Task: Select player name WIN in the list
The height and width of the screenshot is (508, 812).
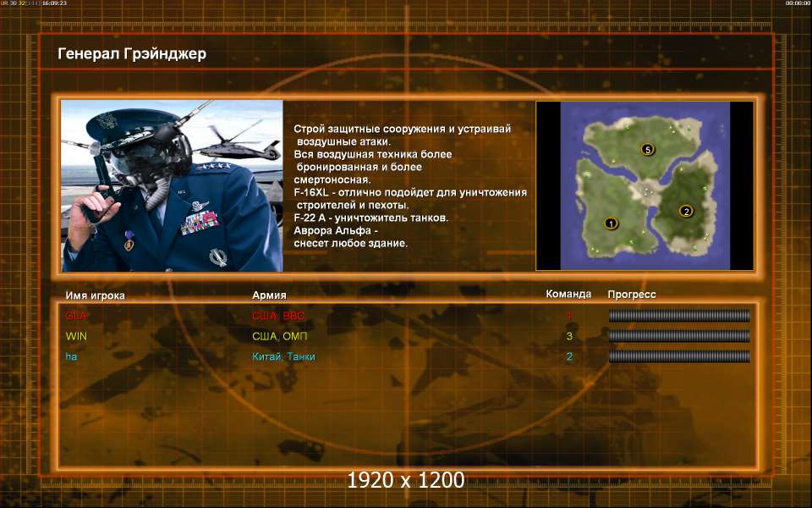Action: point(76,336)
